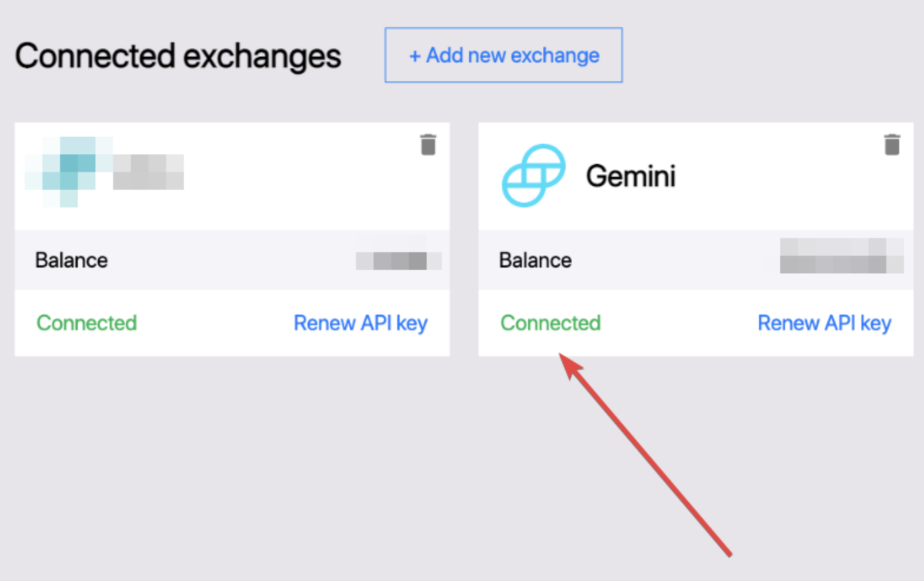
Task: Renew API key for the first blurred exchange
Action: coord(360,323)
